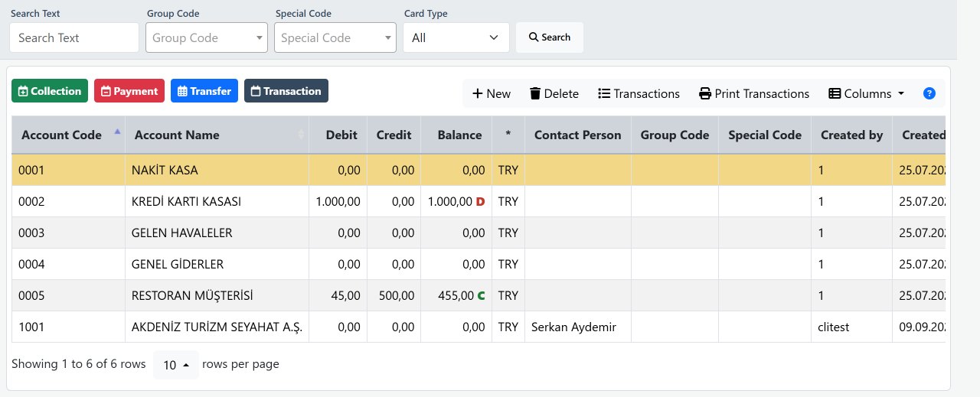Click the 500,00 credit value
Viewport: 980px width, 397px height.
pyautogui.click(x=395, y=295)
